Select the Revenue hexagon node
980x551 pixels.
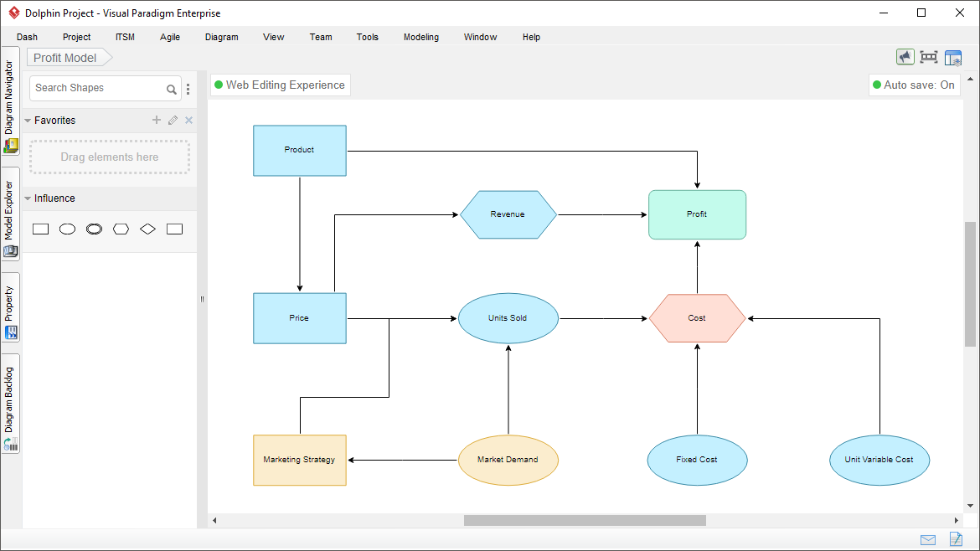tap(508, 214)
